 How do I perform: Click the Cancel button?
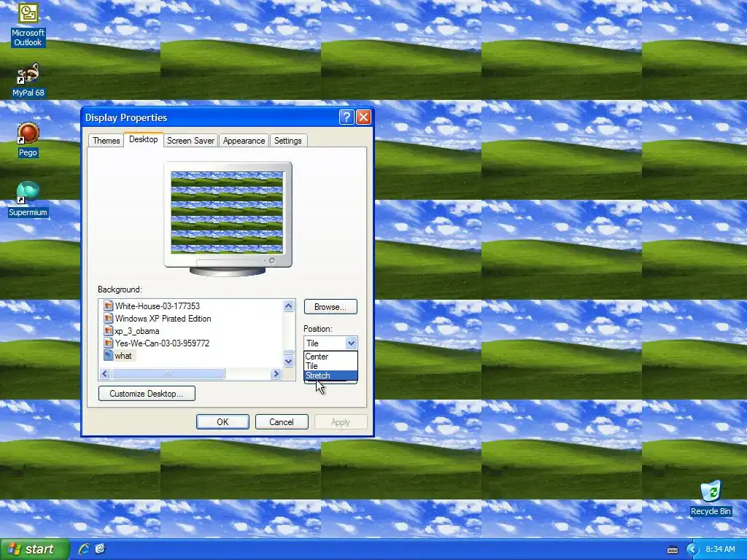pos(282,422)
